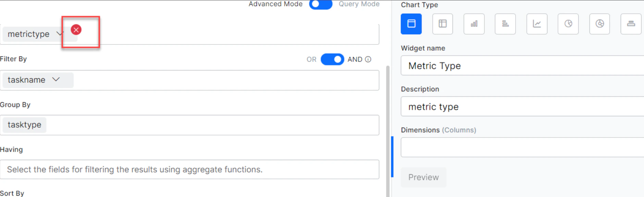Pick the last chart type icon
Screen dimensions: 644x197
tap(631, 24)
